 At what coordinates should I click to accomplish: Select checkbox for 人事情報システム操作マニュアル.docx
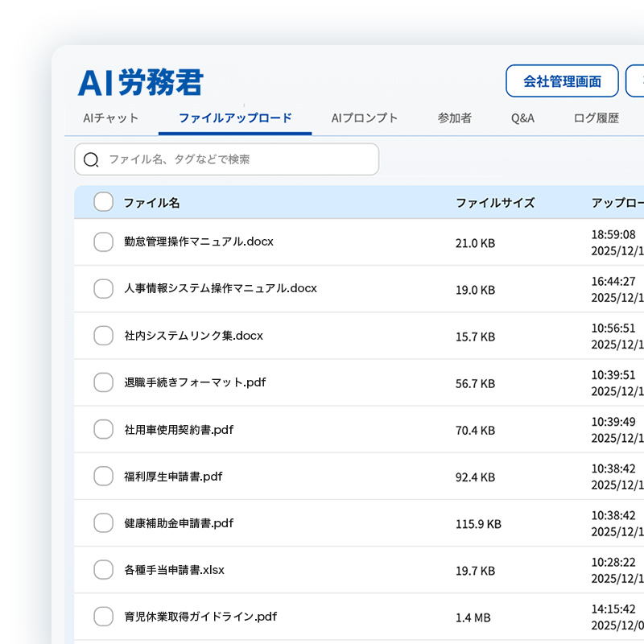[x=103, y=288]
